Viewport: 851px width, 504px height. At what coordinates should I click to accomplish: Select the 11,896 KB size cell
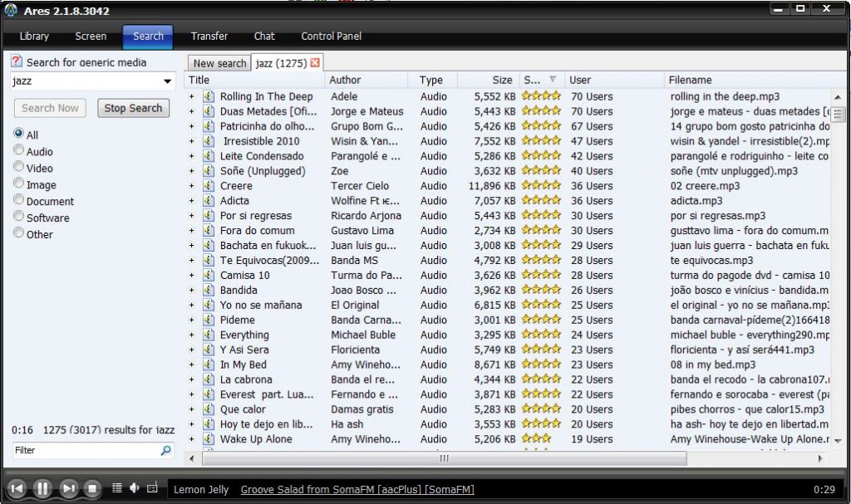click(492, 186)
